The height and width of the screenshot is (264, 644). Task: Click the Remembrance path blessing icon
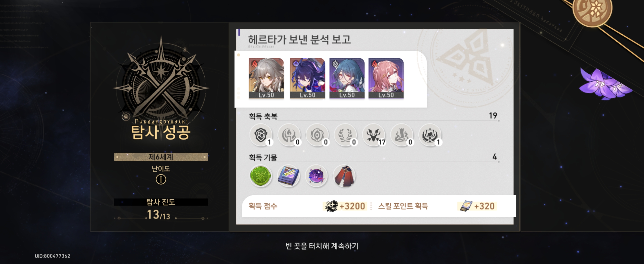click(289, 135)
